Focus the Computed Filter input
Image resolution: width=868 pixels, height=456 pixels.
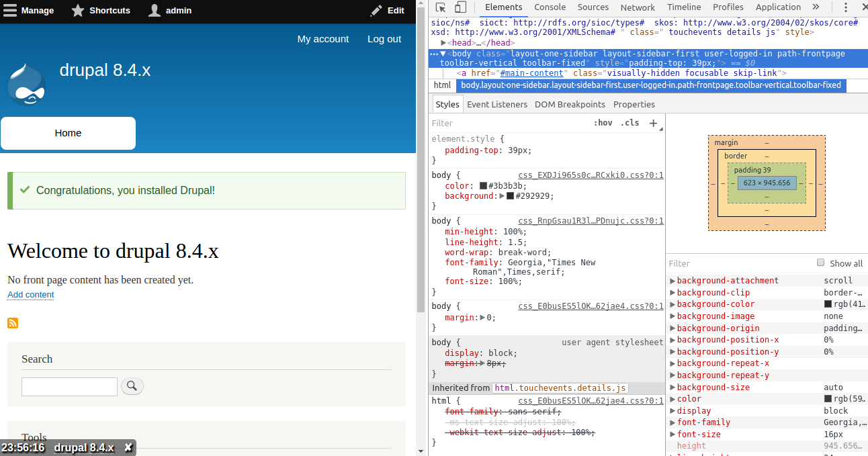click(739, 263)
